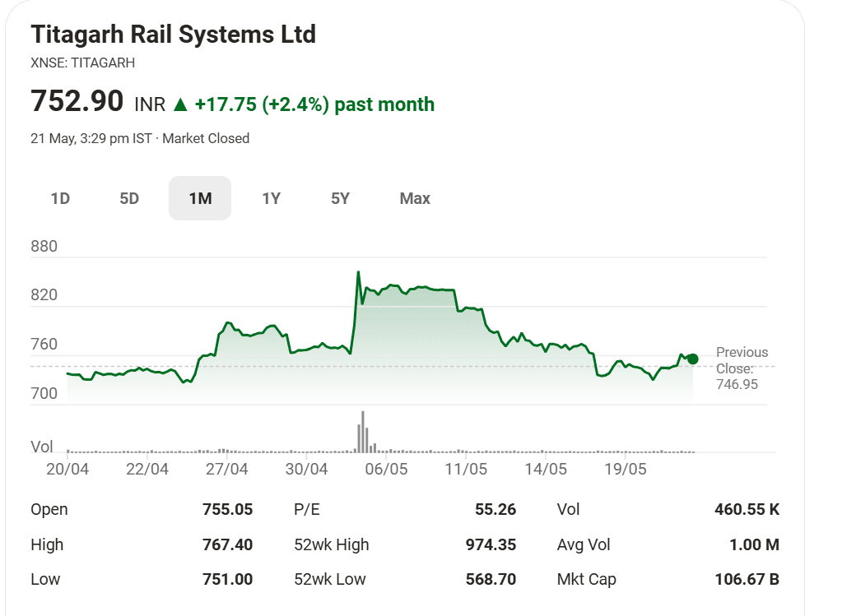Switch to the 5Y chart view
856x616 pixels.
click(x=340, y=198)
